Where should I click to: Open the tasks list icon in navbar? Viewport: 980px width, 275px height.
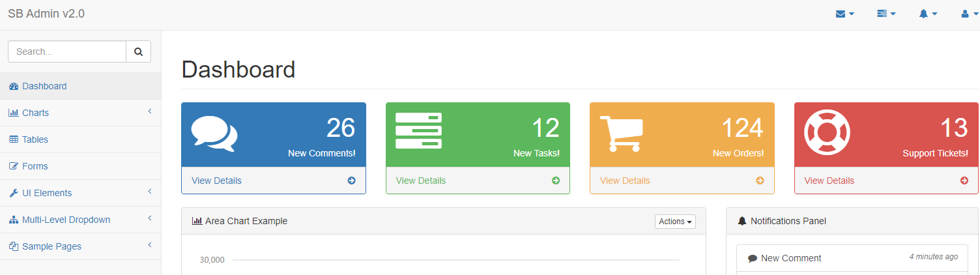click(x=886, y=14)
